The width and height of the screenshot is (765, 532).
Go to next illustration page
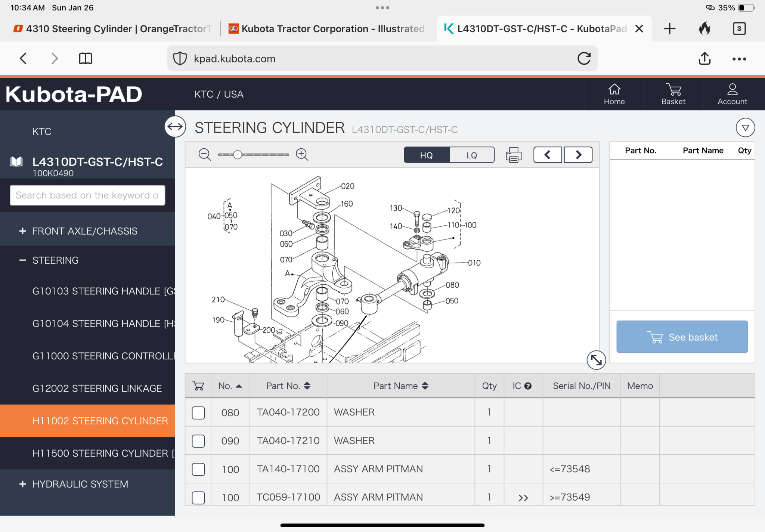(x=578, y=155)
